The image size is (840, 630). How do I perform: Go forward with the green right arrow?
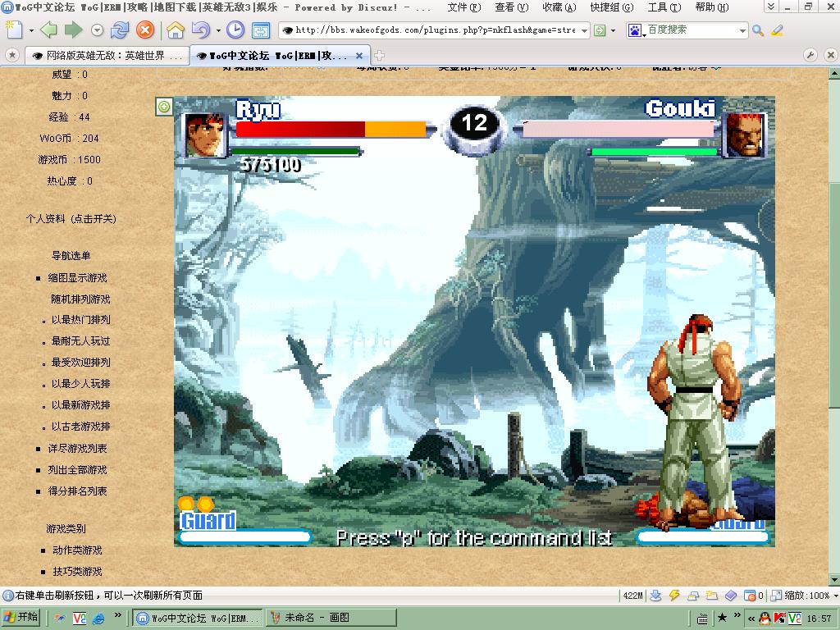(73, 30)
